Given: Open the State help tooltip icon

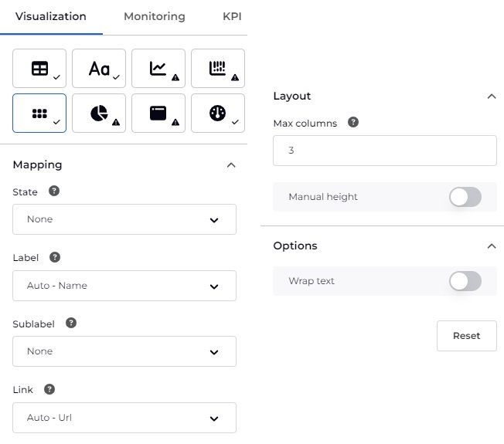Looking at the screenshot, I should (x=54, y=191).
